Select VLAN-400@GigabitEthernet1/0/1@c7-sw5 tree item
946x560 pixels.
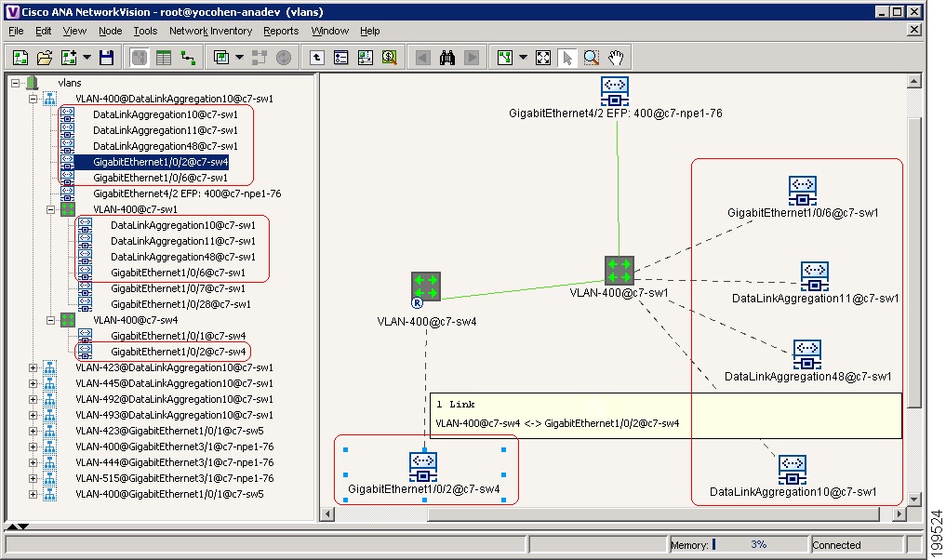point(169,494)
